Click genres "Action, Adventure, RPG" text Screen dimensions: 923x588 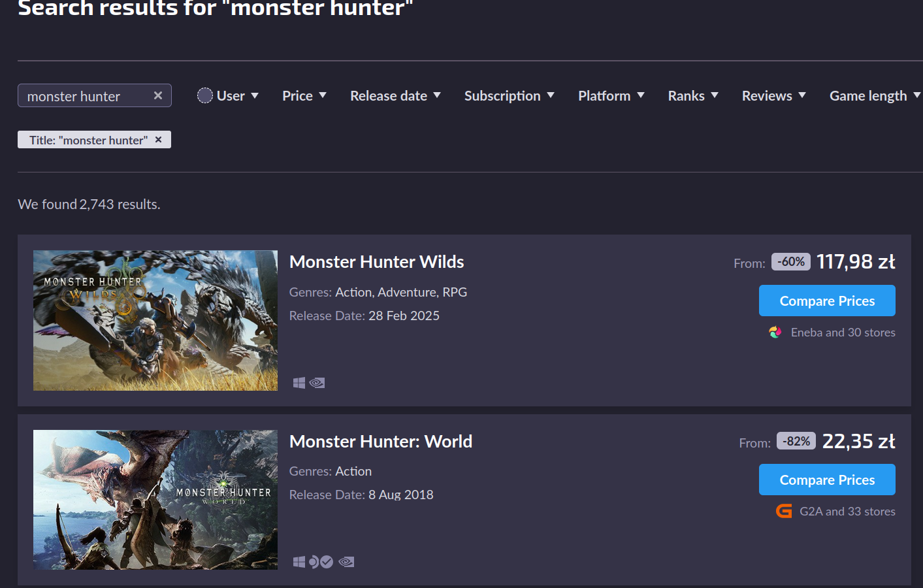tap(401, 292)
